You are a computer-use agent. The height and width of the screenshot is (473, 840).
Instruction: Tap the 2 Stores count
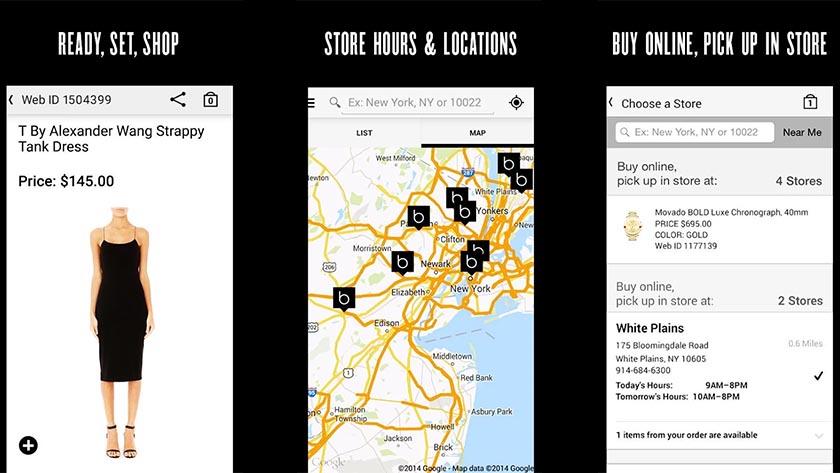point(800,301)
